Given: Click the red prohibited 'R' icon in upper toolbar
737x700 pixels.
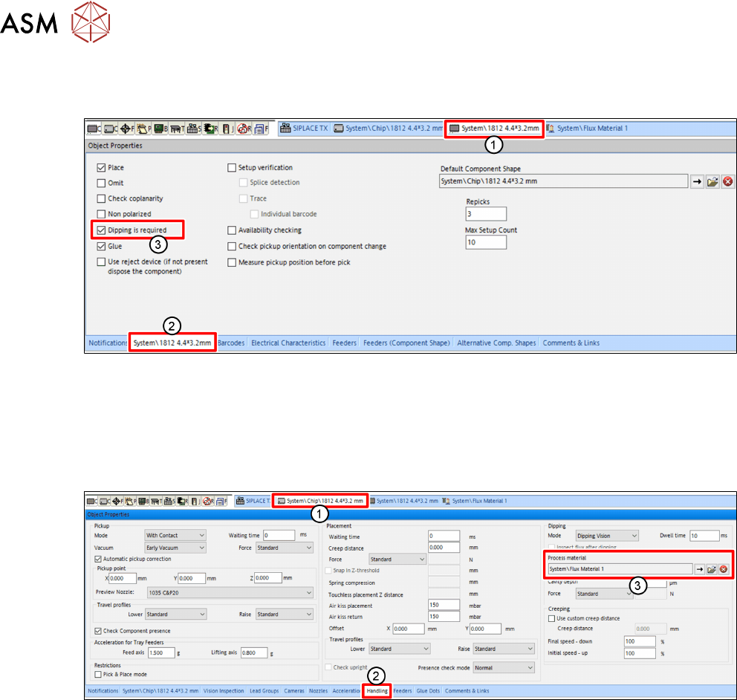Looking at the screenshot, I should pyautogui.click(x=244, y=129).
